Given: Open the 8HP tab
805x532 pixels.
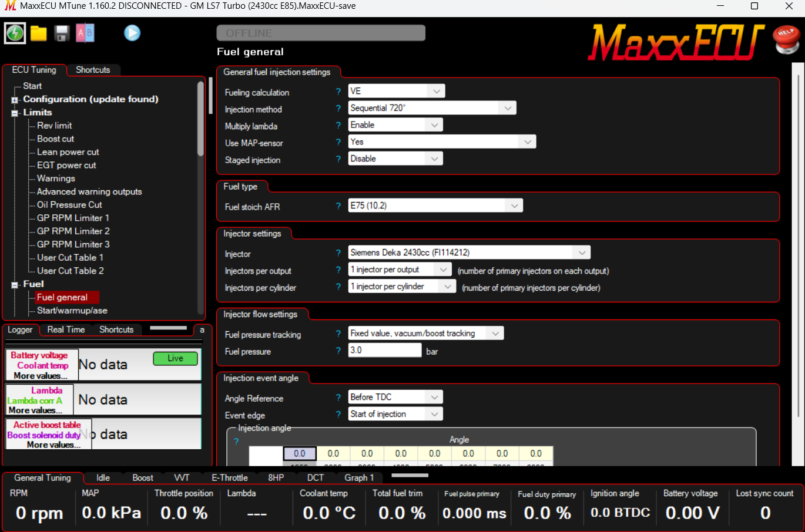Looking at the screenshot, I should [x=276, y=478].
